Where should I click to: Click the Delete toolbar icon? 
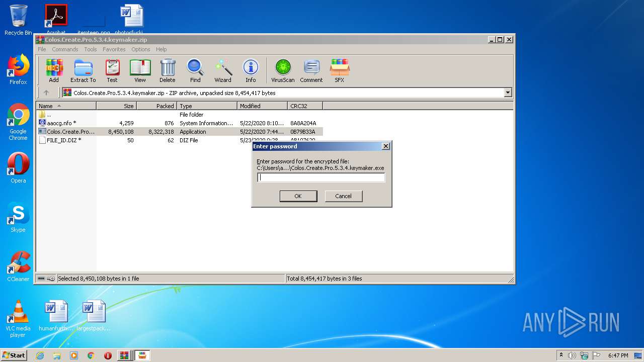coord(168,71)
